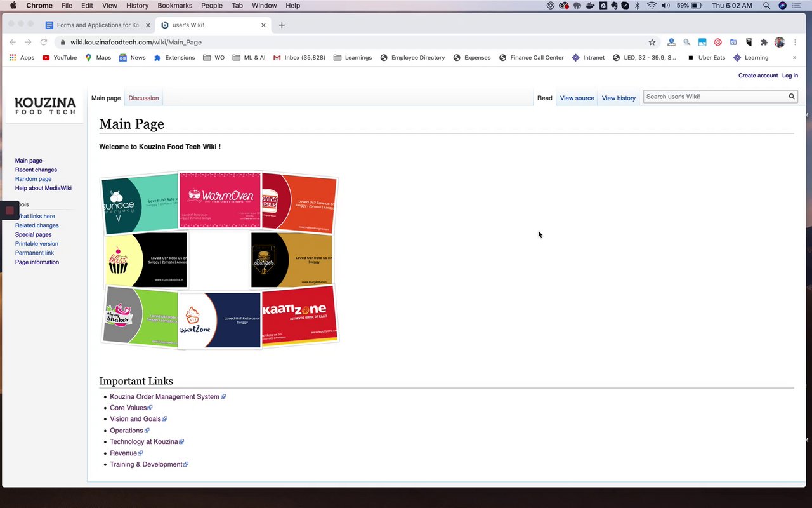Screen dimensions: 812x508
Task: Click the site lock icon in address bar
Action: [x=63, y=42]
